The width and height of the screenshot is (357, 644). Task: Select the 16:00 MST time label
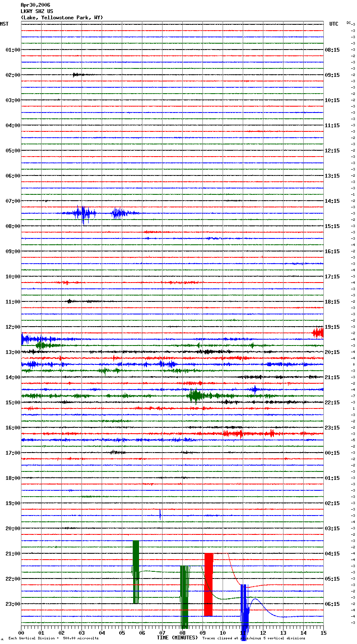[x=13, y=428]
